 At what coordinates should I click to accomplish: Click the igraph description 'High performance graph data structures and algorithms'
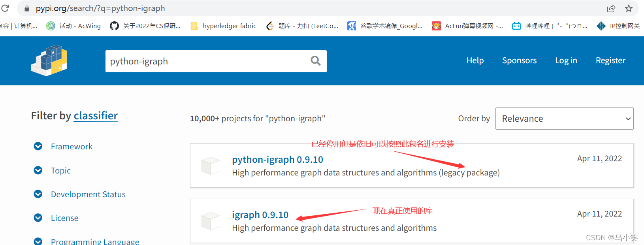pos(334,228)
